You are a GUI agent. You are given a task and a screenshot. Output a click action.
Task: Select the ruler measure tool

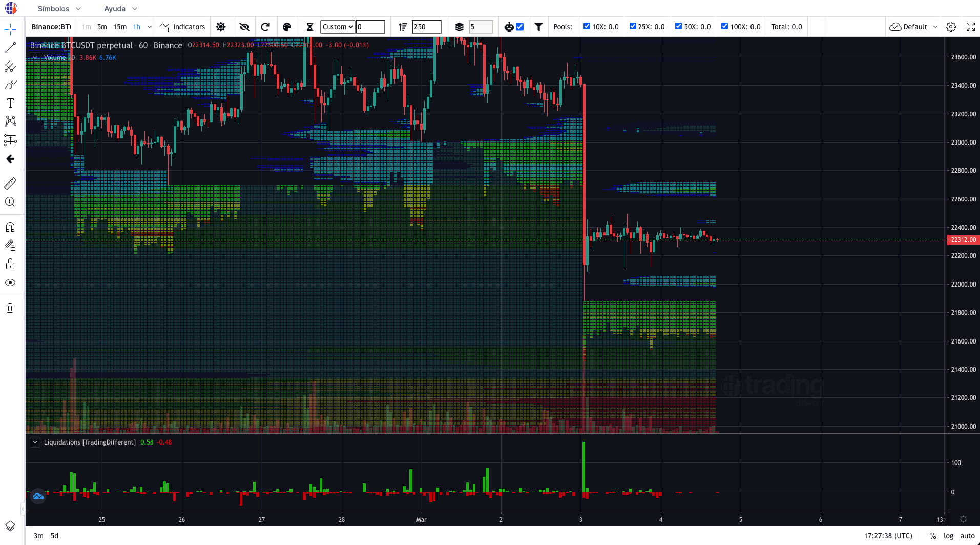[x=10, y=183]
